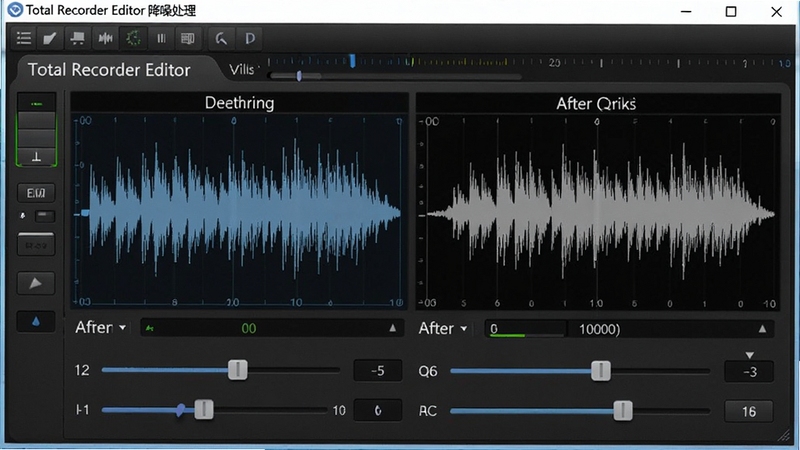Click the down arrow above the -3 box

(x=749, y=355)
